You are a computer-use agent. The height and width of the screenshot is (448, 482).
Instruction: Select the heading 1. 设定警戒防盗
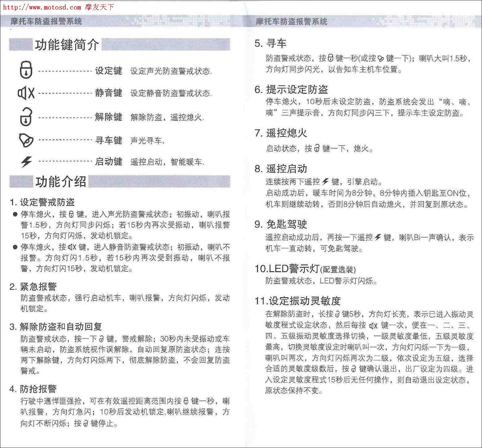point(42,202)
